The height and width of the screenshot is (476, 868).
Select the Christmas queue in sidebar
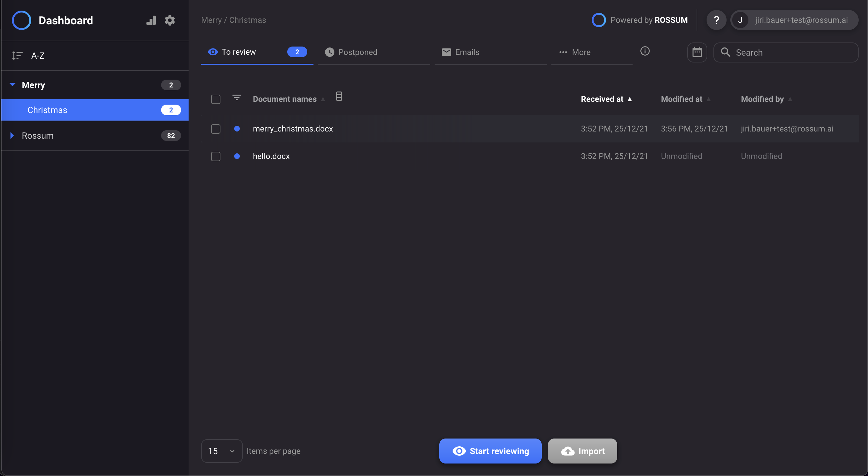(95, 110)
